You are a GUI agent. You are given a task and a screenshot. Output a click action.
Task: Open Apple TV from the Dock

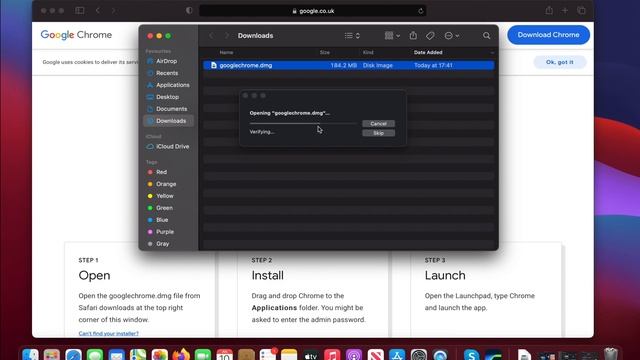pyautogui.click(x=311, y=355)
